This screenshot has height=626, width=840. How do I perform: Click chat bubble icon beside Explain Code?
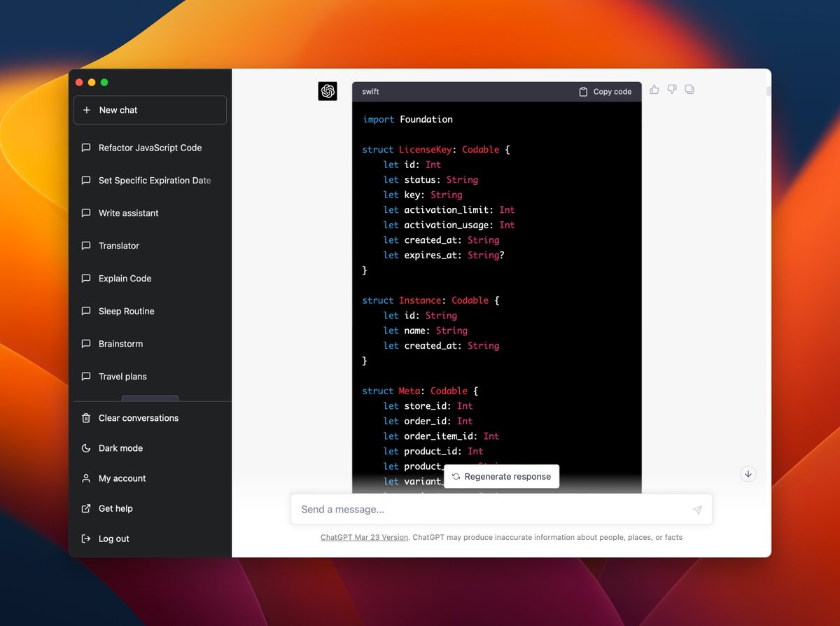[86, 279]
